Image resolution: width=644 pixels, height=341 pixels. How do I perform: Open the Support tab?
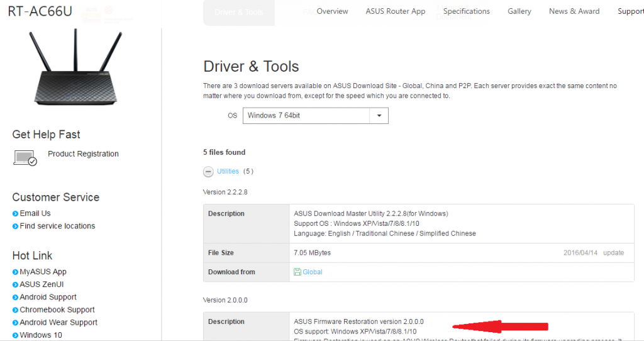[x=630, y=11]
